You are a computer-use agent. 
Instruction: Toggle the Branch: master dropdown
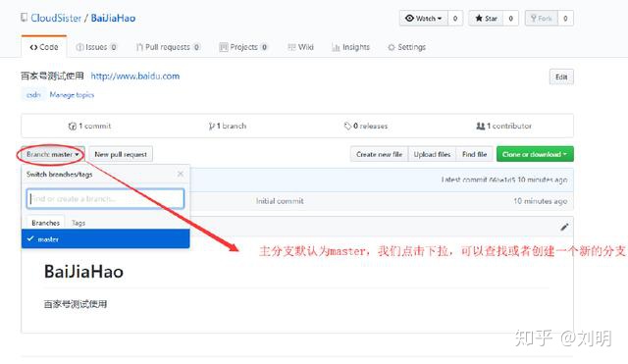(52, 154)
